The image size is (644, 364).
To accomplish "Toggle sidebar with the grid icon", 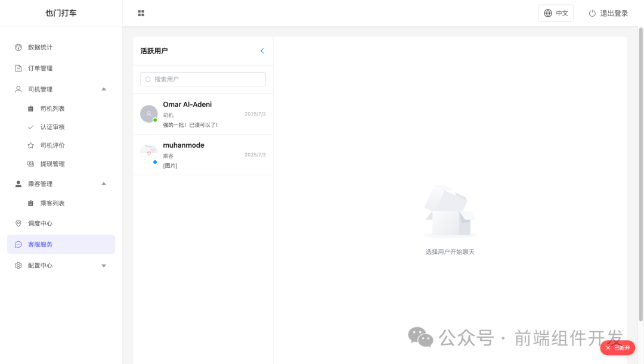I will click(141, 13).
